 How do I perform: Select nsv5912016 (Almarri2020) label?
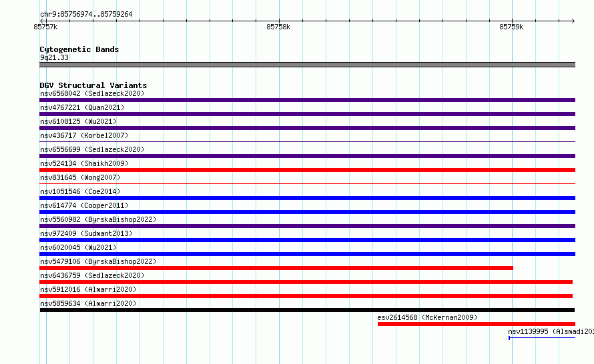[x=88, y=289]
